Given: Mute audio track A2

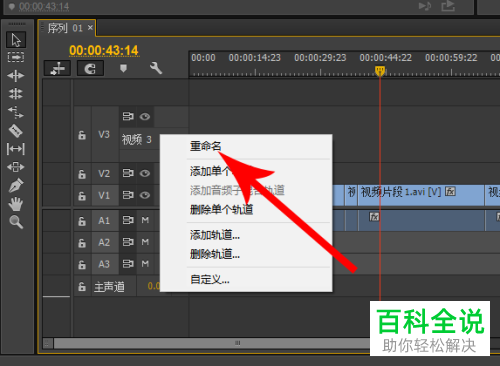Looking at the screenshot, I should tap(145, 242).
